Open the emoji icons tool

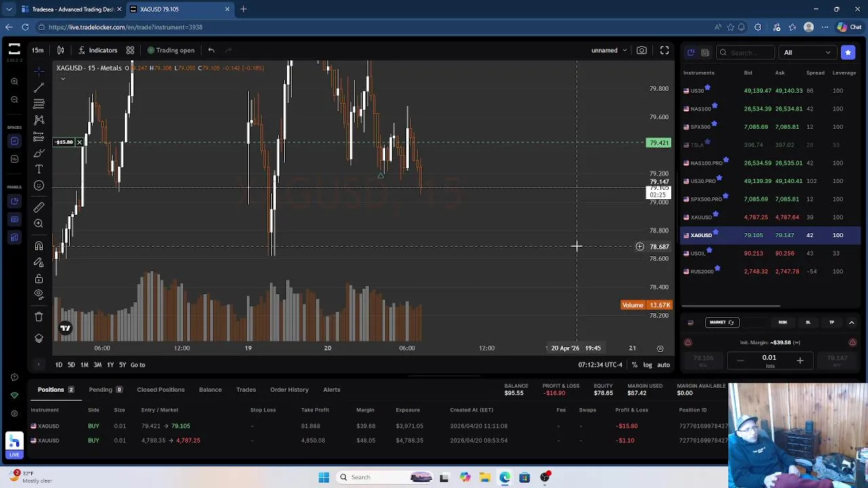click(x=39, y=186)
